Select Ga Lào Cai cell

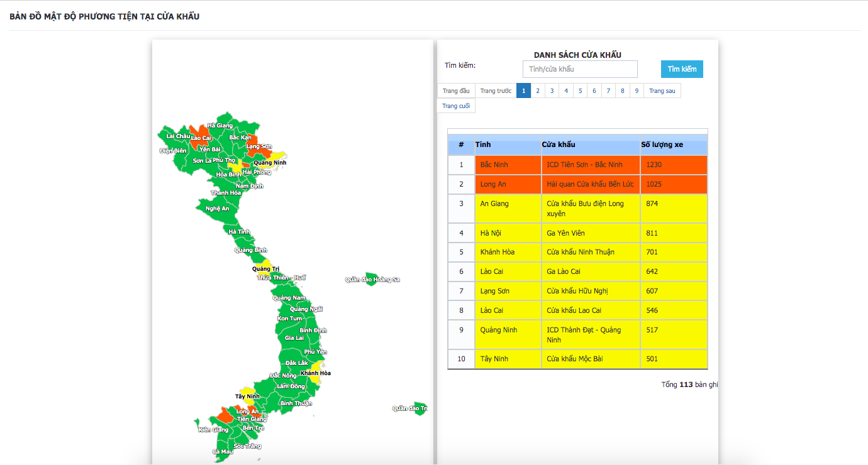point(591,271)
